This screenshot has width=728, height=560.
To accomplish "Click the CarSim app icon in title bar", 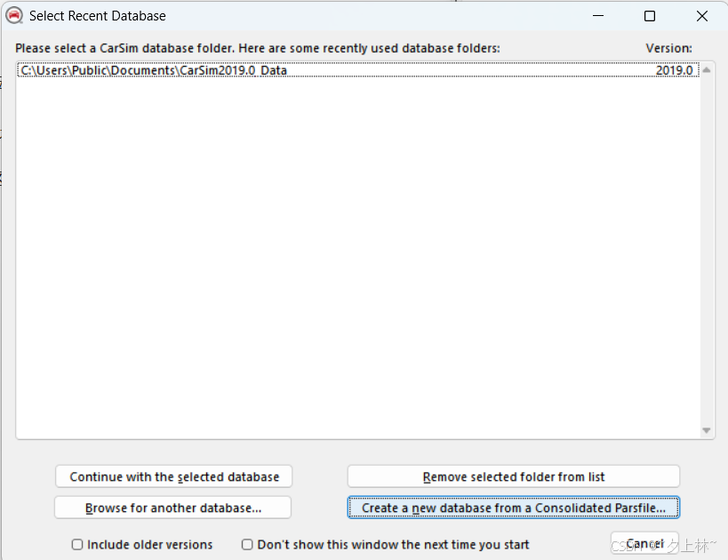I will click(14, 16).
